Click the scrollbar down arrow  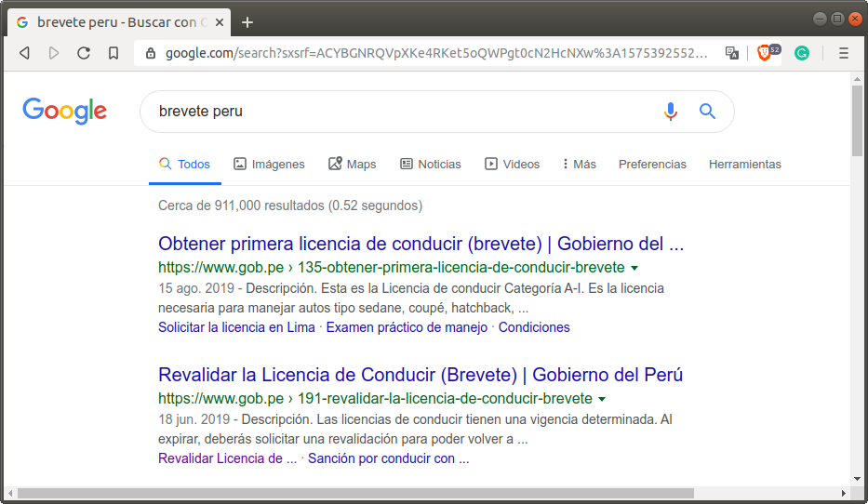[x=857, y=479]
